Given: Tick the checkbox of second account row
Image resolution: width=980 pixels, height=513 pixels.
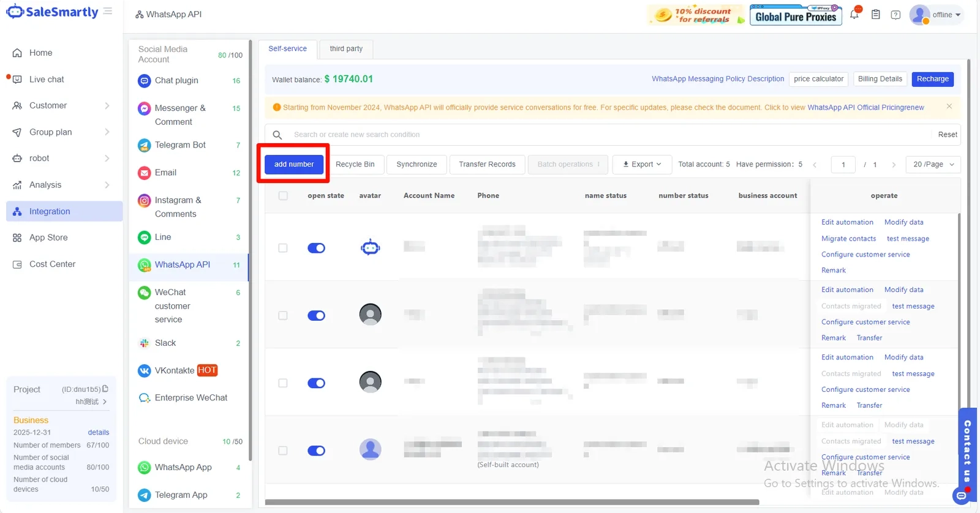Looking at the screenshot, I should [283, 315].
